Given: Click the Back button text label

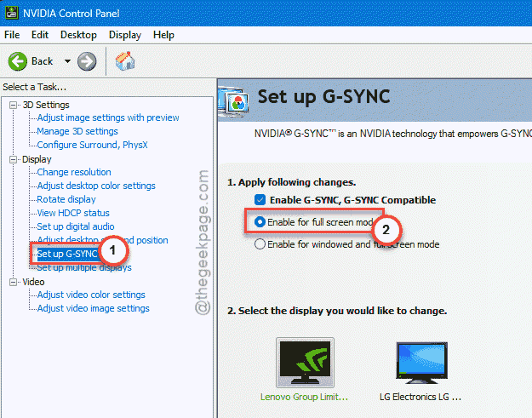Looking at the screenshot, I should (42, 61).
